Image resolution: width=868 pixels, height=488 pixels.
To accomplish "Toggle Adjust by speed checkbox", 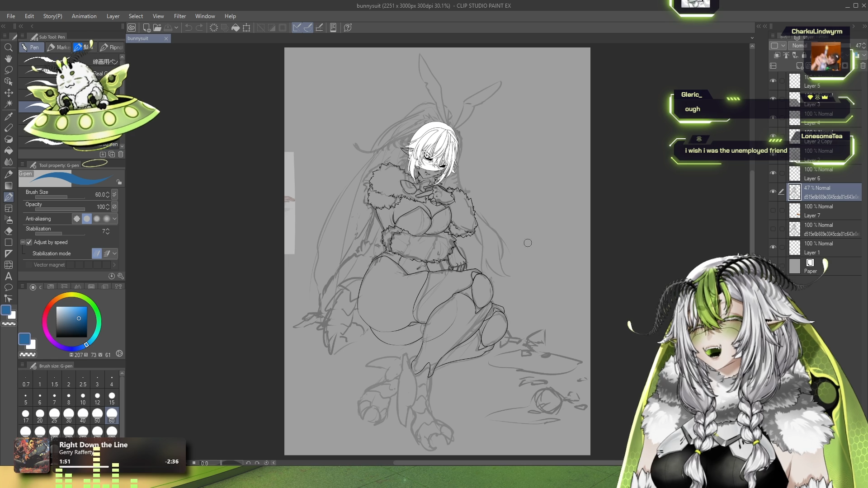I will 29,242.
